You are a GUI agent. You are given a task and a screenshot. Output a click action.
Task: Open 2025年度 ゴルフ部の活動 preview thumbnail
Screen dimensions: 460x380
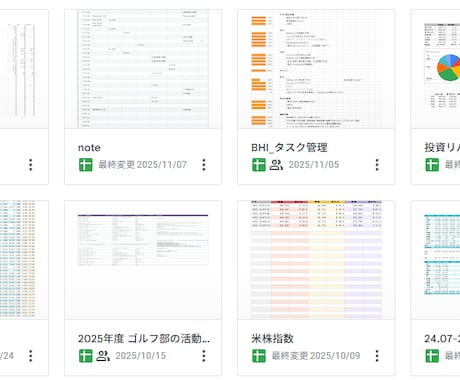[x=143, y=260]
